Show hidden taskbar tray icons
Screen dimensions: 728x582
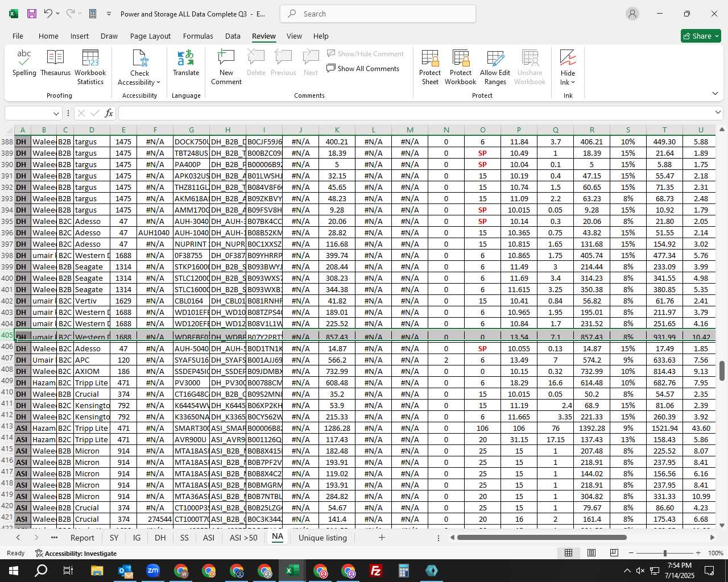pyautogui.click(x=627, y=571)
